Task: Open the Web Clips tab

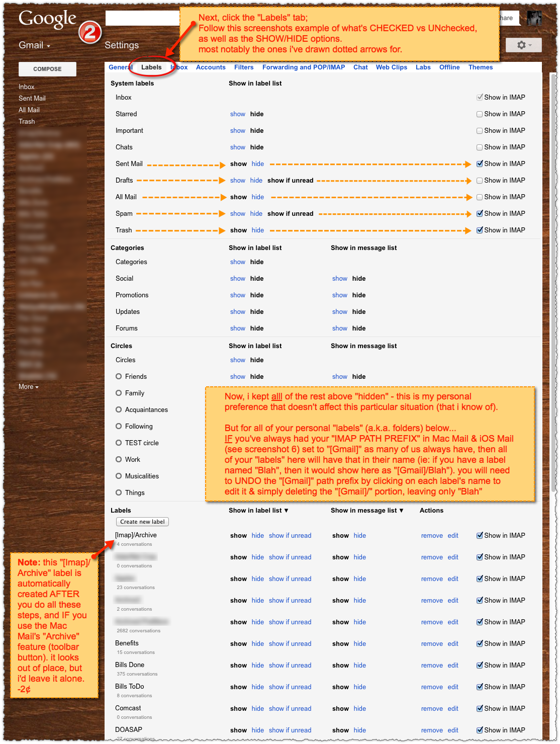Action: point(392,67)
